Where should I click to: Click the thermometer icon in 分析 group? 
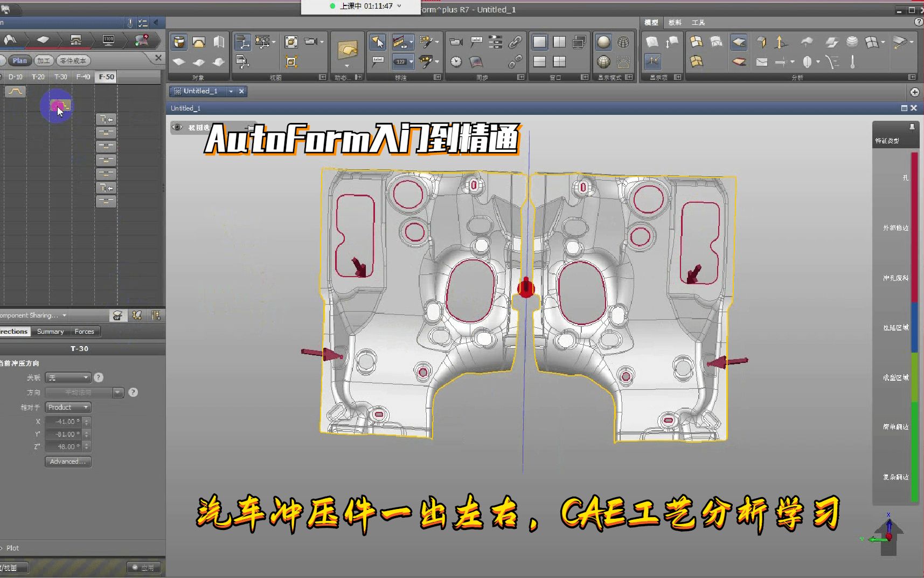tap(852, 61)
